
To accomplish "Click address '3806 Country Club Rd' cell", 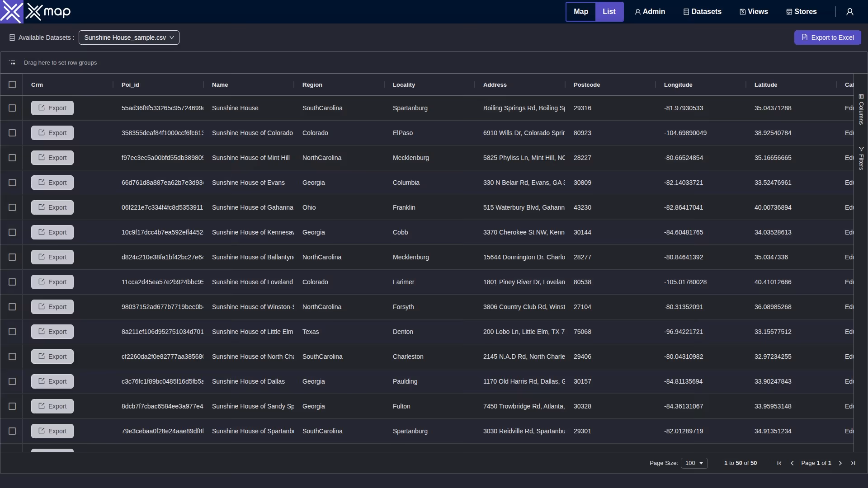I will [x=524, y=307].
